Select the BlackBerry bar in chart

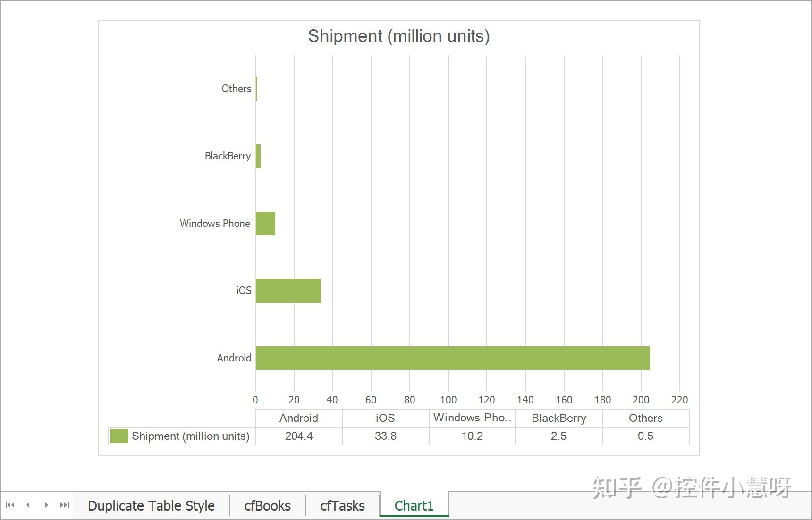(258, 156)
